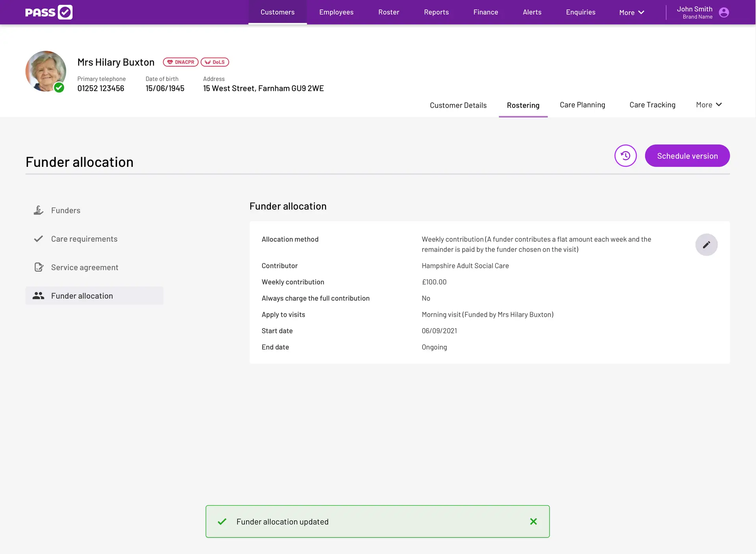Screen dimensions: 756x554
Task: Click the history/clock icon near Schedule version
Action: coord(626,155)
